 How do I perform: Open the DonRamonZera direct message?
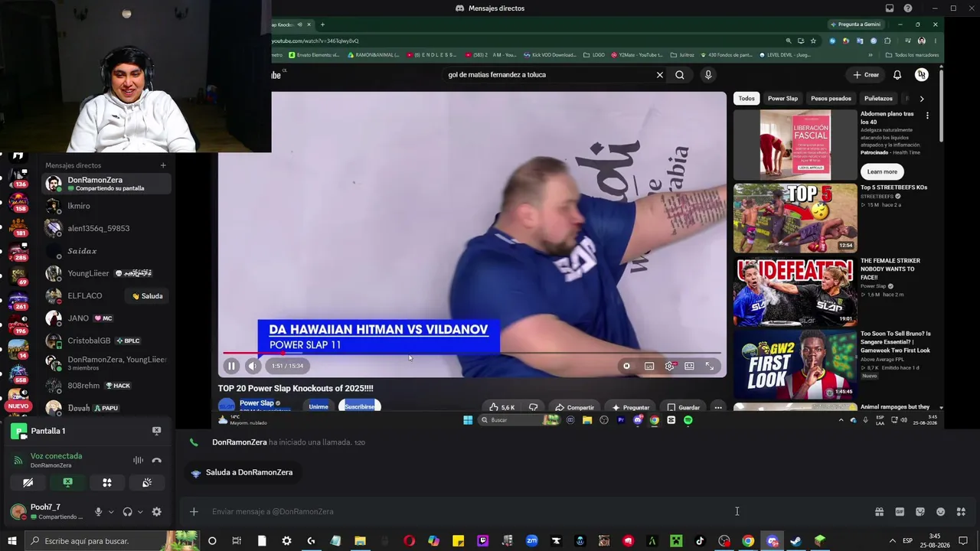click(107, 184)
